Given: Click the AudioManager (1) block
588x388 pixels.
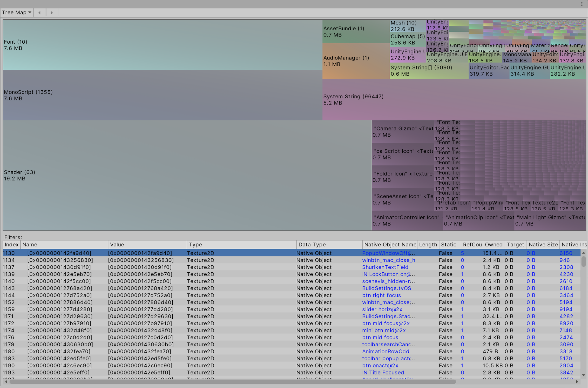Looking at the screenshot, I should pyautogui.click(x=355, y=61).
